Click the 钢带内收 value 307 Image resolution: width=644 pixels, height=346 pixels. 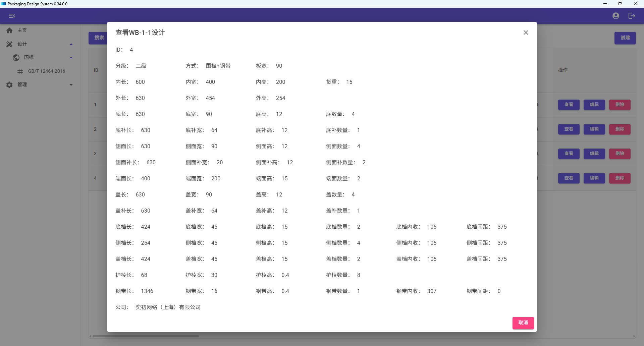[x=432, y=291]
